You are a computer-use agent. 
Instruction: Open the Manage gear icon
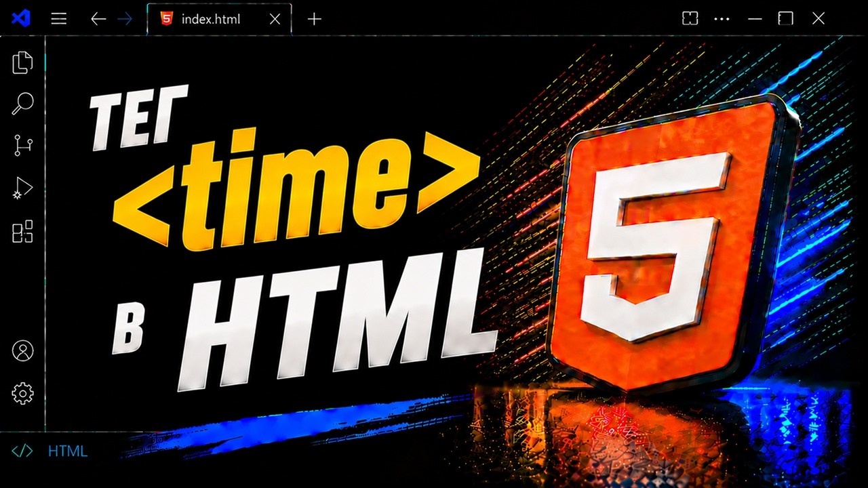22,393
